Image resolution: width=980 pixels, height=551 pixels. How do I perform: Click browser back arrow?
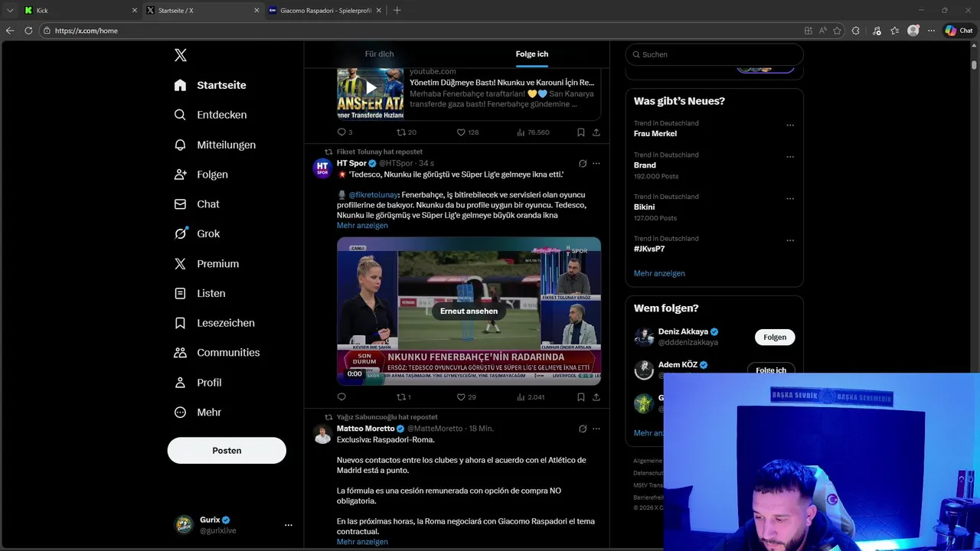[10, 31]
